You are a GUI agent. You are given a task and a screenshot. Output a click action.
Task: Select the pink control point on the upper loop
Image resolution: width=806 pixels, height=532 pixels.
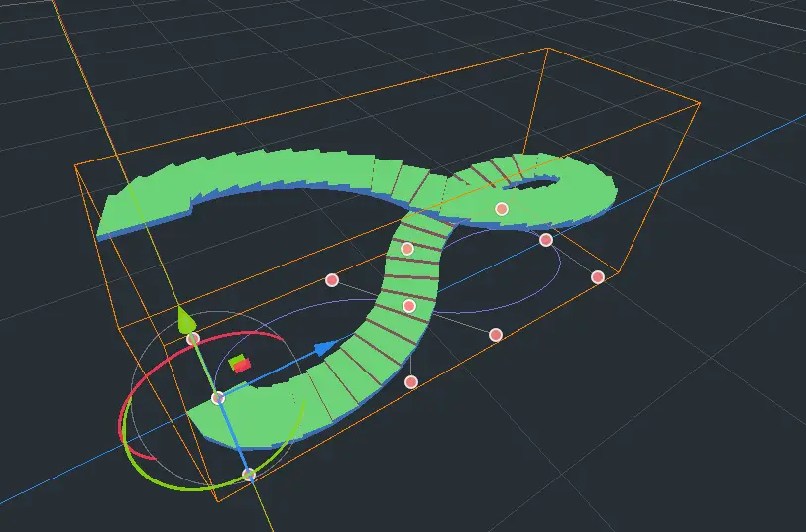click(x=502, y=208)
